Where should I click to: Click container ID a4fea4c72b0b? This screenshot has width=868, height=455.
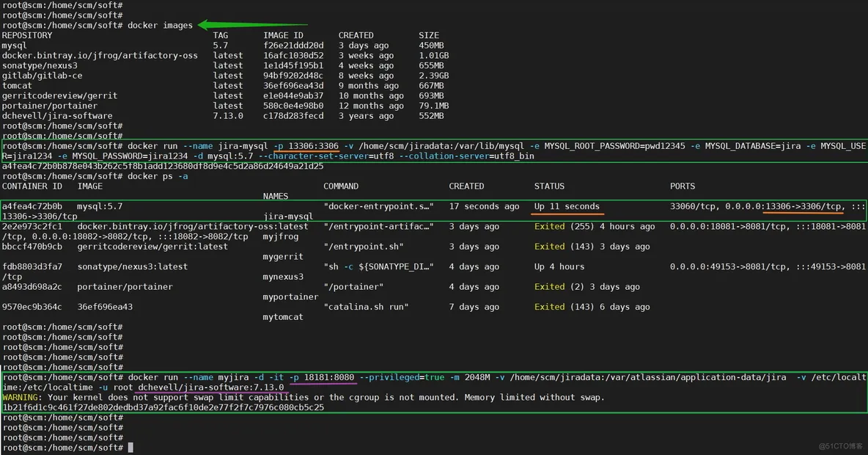click(32, 206)
